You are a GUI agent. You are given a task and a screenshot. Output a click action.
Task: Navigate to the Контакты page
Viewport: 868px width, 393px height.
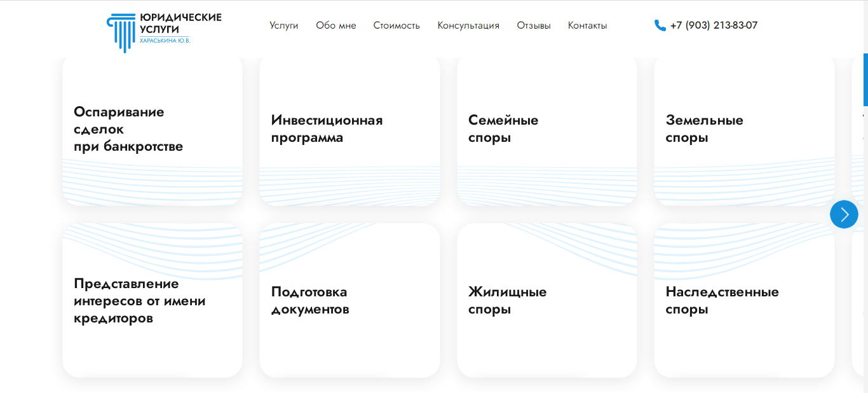pos(587,25)
